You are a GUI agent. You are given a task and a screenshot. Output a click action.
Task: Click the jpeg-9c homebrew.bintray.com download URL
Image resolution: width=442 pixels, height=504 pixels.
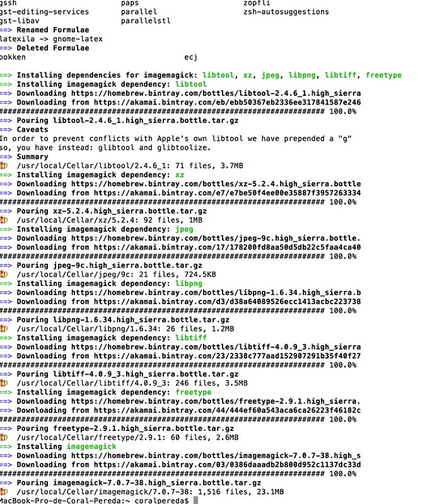(216, 238)
